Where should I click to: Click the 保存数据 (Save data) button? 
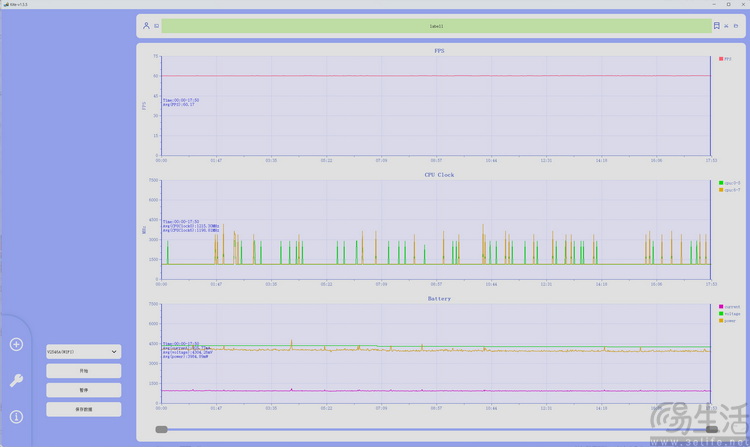click(83, 409)
